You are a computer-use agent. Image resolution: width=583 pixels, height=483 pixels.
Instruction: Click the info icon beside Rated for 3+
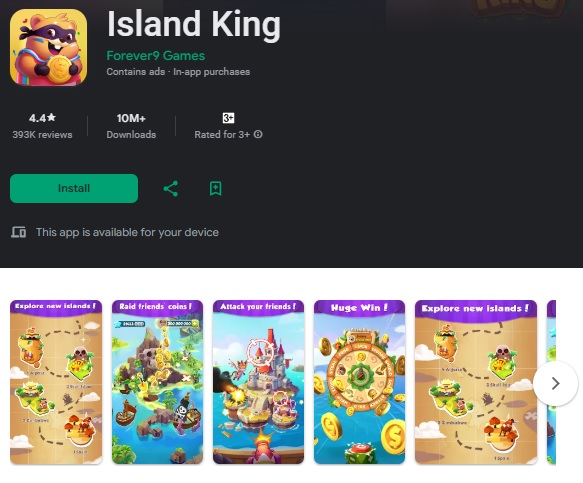click(x=258, y=134)
